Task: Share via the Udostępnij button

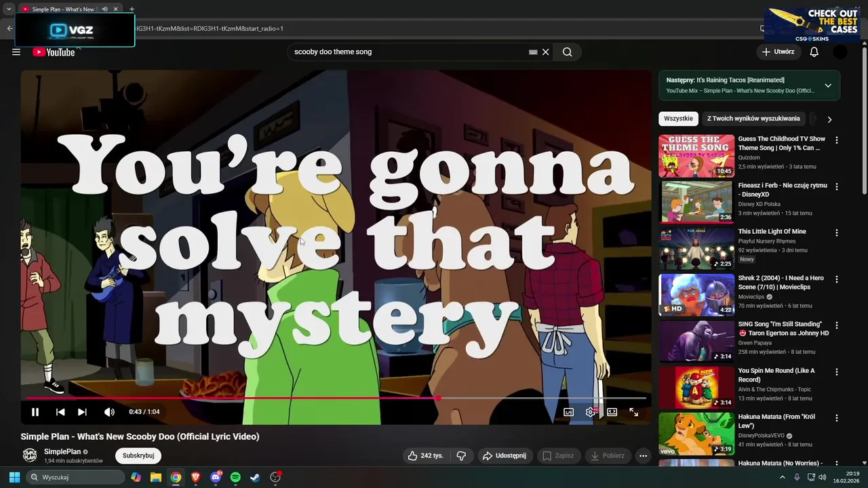Action: (x=504, y=455)
